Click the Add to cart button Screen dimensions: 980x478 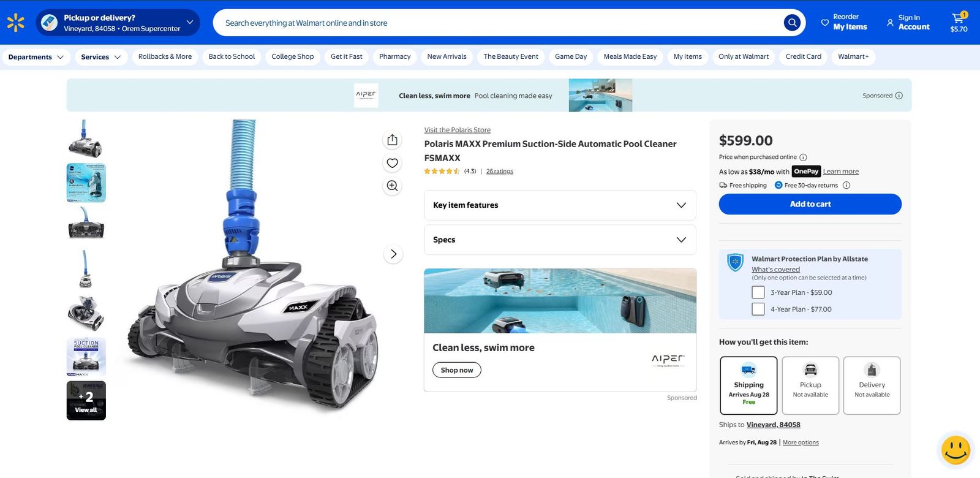point(810,204)
